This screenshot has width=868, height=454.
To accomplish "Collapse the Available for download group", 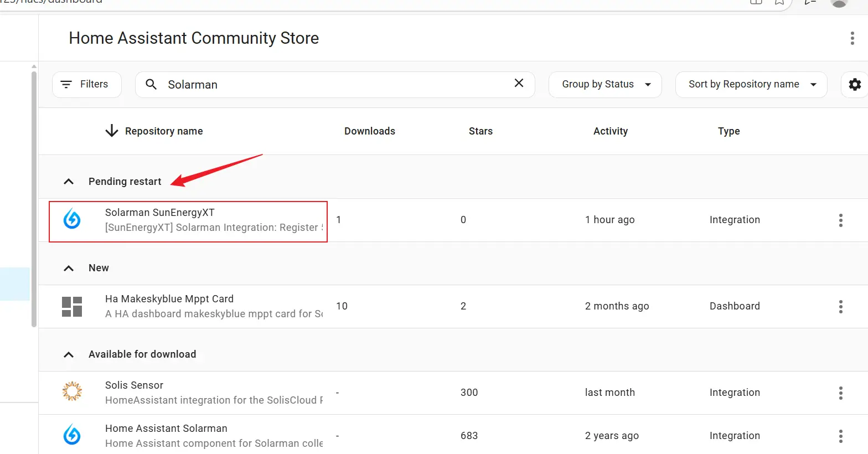I will (69, 354).
